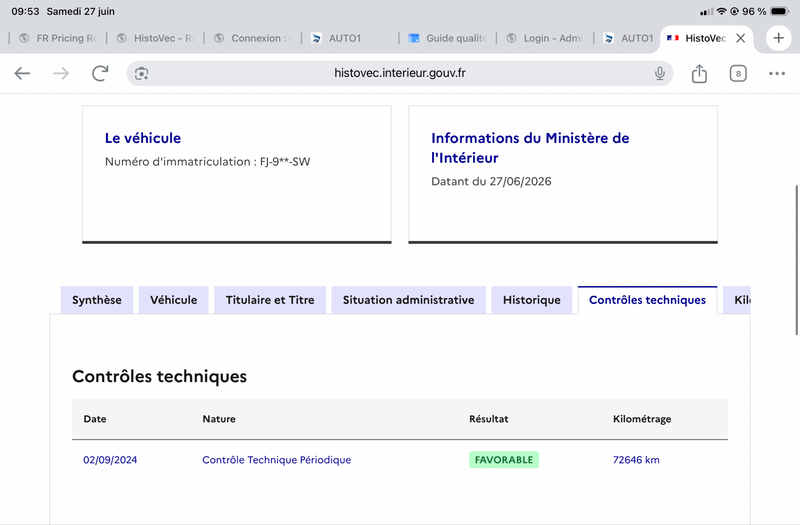This screenshot has height=525, width=800.
Task: Open the Synthèse tab
Action: (x=97, y=300)
